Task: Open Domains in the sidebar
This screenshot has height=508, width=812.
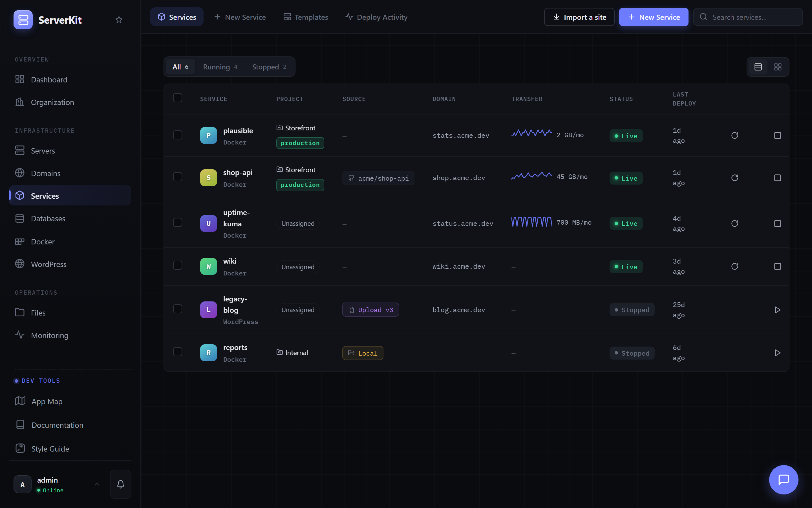Action: pos(70,173)
